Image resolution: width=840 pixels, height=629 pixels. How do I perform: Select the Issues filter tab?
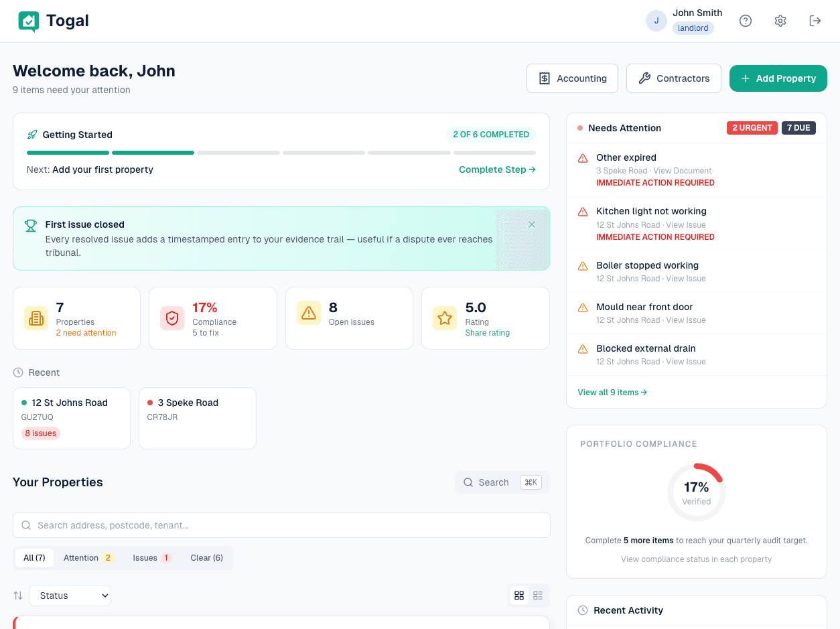pyautogui.click(x=150, y=557)
